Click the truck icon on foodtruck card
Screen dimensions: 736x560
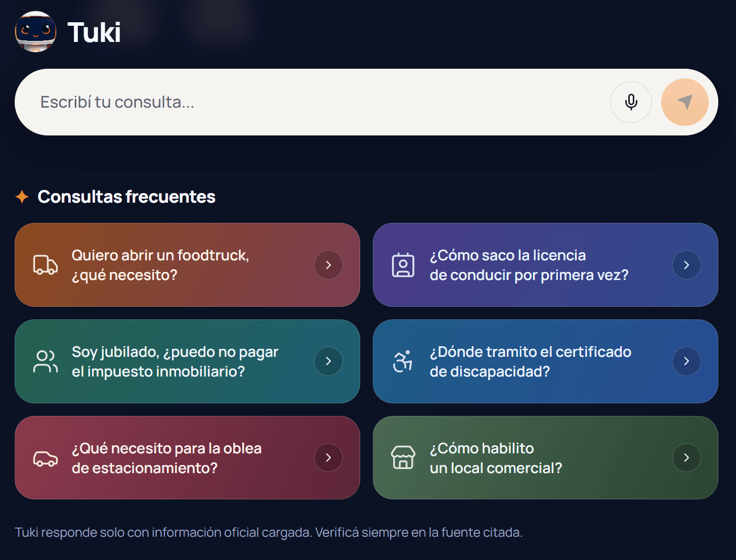[46, 265]
